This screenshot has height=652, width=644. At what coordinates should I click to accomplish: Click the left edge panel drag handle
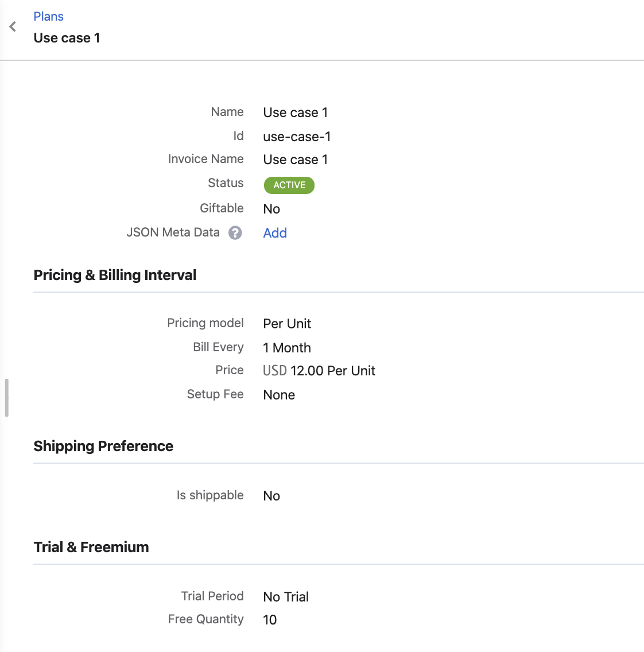click(6, 397)
